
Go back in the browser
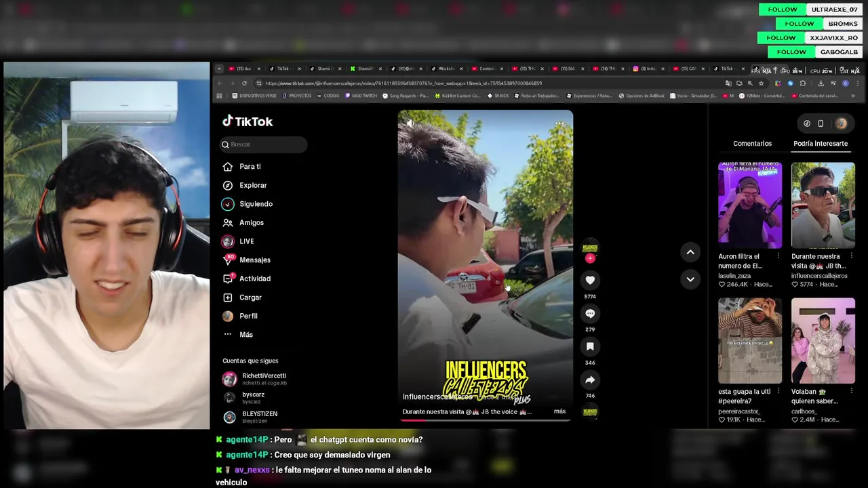(x=220, y=83)
